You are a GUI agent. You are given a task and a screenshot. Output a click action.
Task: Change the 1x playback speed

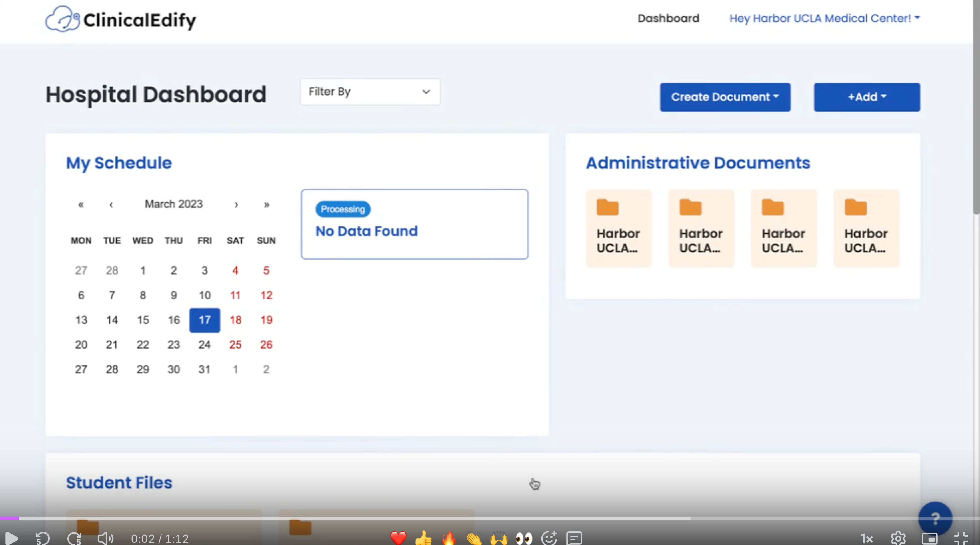coord(866,538)
